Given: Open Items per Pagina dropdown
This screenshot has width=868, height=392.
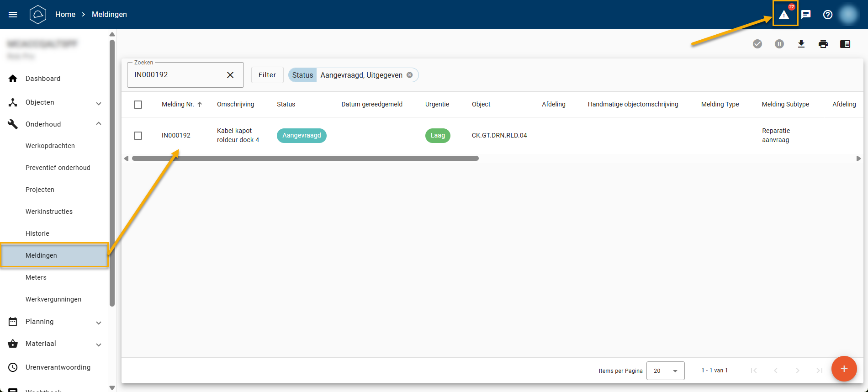Looking at the screenshot, I should (x=665, y=371).
